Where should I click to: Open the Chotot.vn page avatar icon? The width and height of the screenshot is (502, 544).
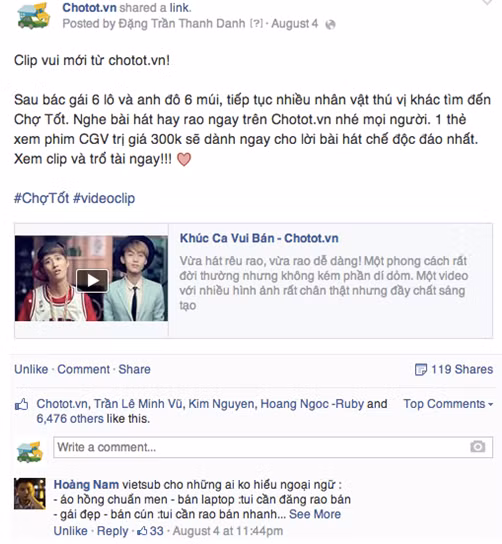coord(34,16)
